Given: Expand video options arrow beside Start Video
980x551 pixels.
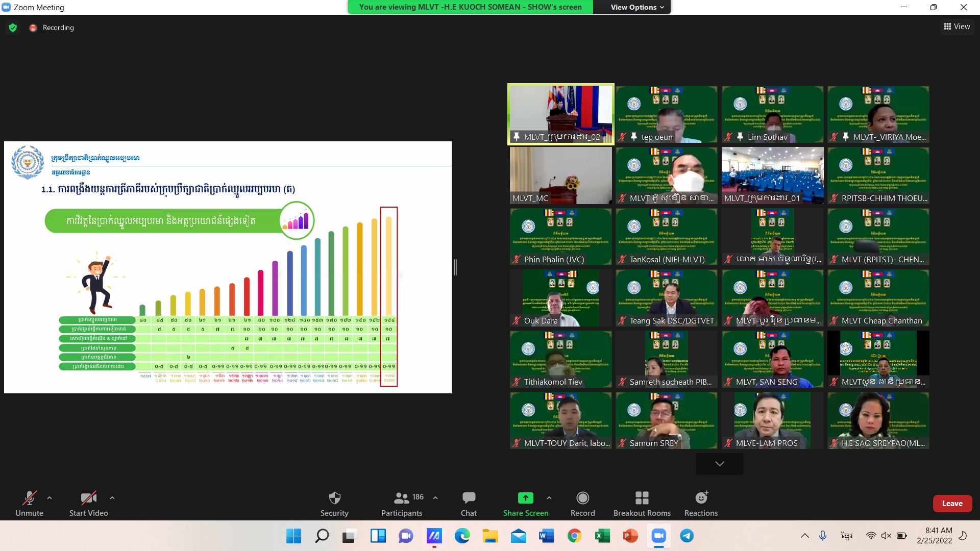Looking at the screenshot, I should pos(112,497).
